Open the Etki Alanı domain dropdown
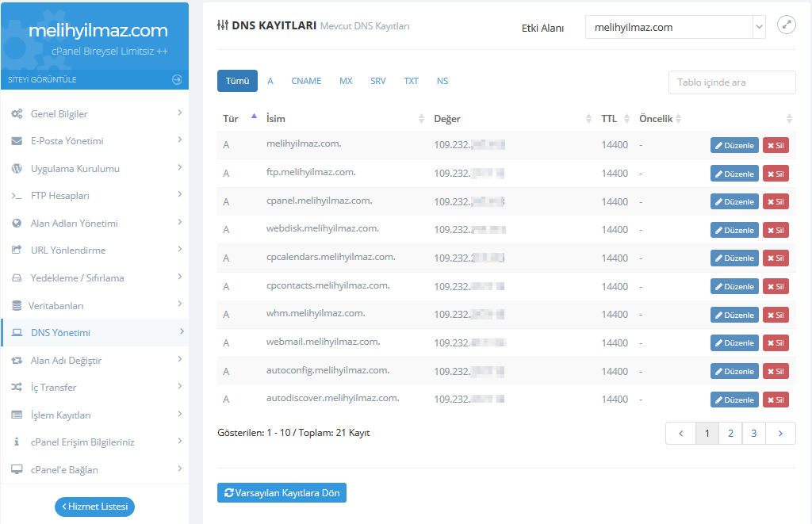The height and width of the screenshot is (524, 812). coord(675,27)
